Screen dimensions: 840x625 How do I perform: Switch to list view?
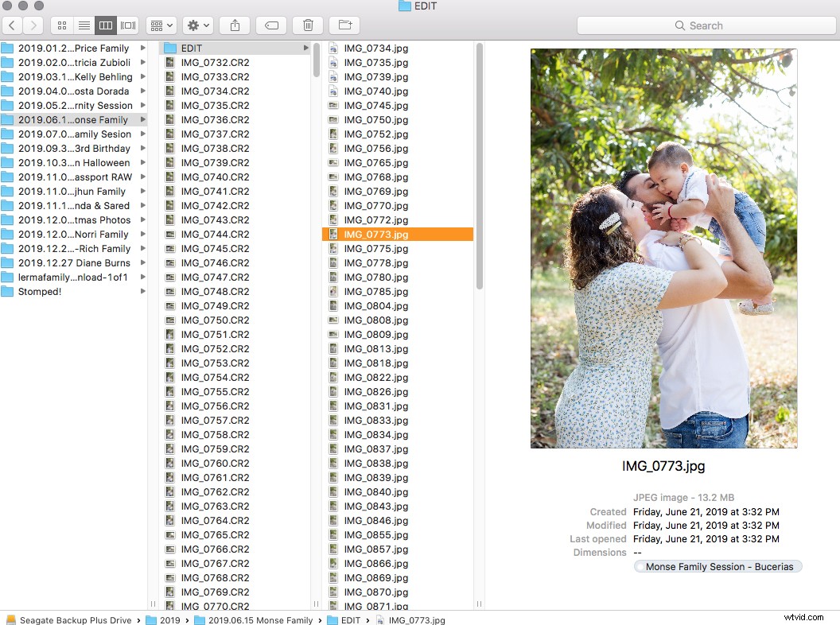[x=84, y=25]
